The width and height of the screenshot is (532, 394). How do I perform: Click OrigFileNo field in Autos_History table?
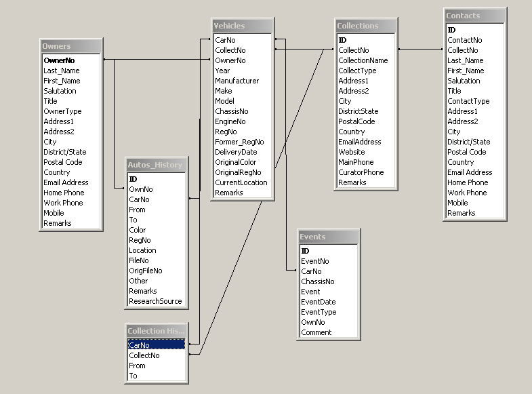click(145, 271)
